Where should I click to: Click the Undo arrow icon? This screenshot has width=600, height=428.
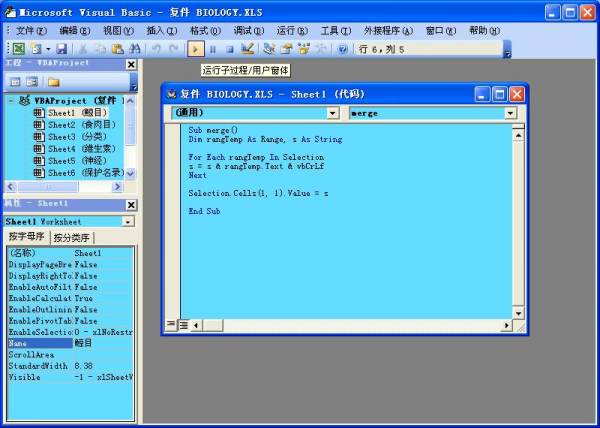point(156,49)
